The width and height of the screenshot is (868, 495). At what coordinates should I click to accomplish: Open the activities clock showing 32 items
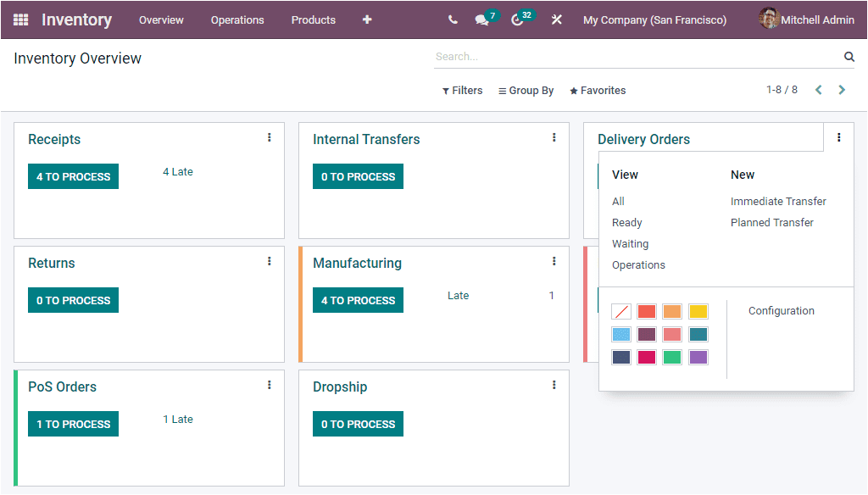[x=518, y=19]
